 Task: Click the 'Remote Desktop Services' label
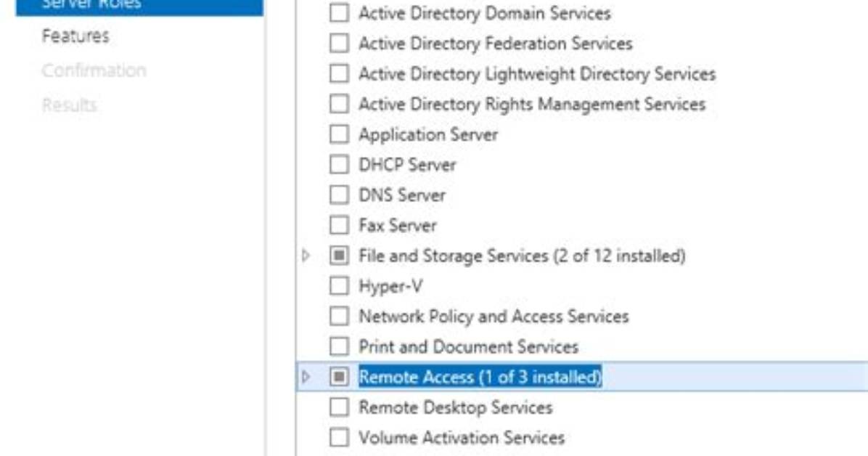456,407
